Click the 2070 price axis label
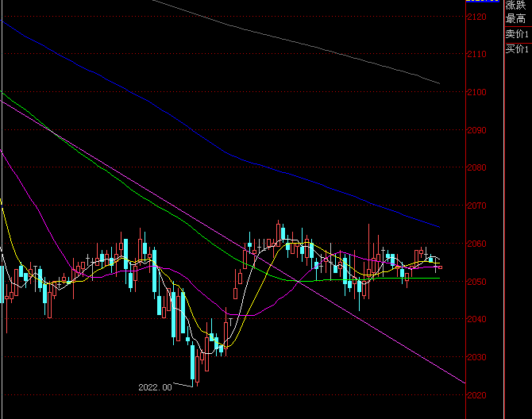This screenshot has height=419, width=532. (476, 206)
